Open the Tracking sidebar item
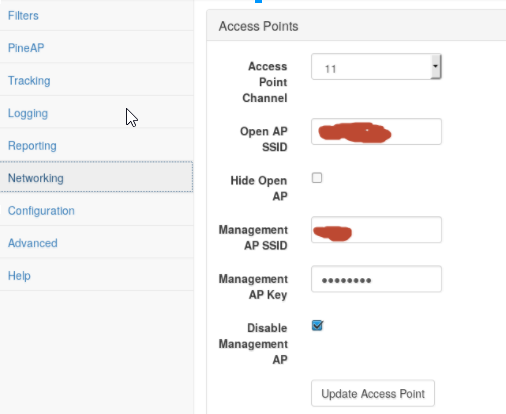 [x=29, y=81]
